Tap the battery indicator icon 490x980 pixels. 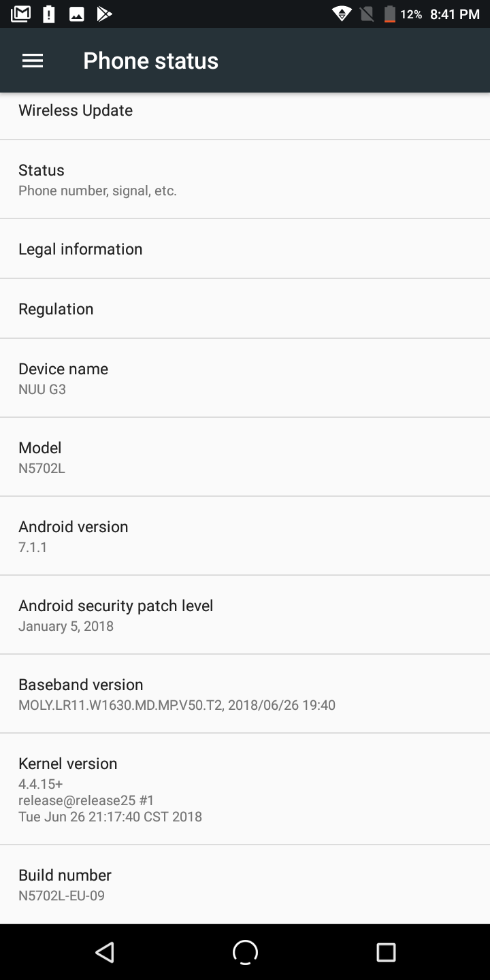click(389, 14)
